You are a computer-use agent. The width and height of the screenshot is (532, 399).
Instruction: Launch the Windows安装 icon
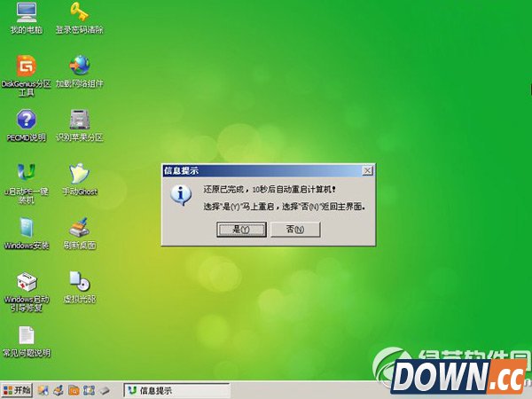(26, 233)
